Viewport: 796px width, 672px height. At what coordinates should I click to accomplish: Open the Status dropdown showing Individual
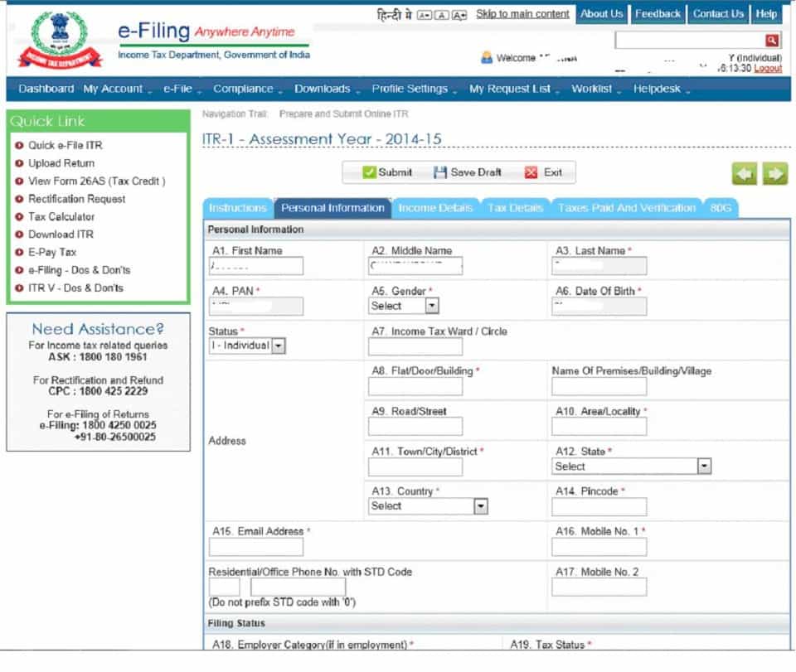tap(247, 346)
